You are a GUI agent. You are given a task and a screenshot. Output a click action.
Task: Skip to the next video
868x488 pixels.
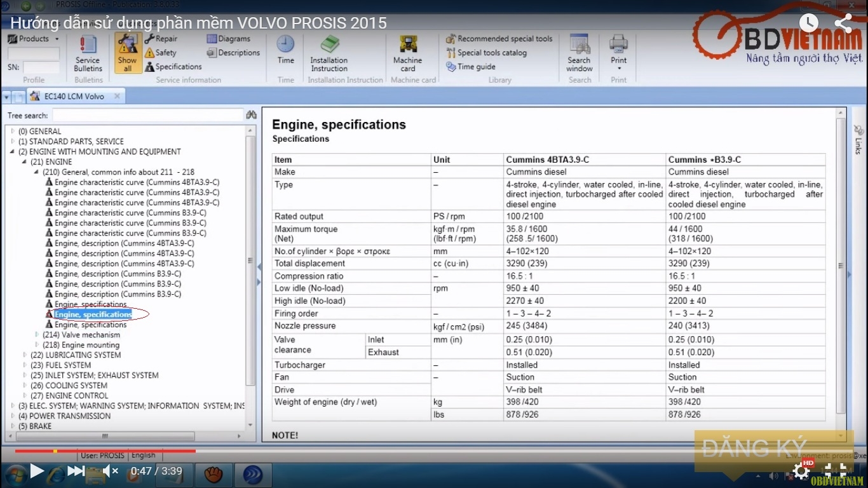[x=76, y=471]
